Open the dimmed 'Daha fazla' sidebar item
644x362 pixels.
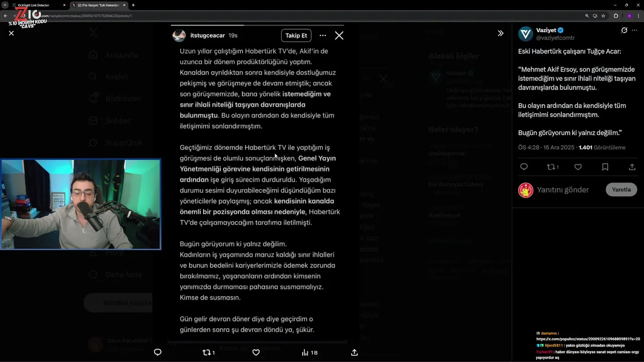116,275
